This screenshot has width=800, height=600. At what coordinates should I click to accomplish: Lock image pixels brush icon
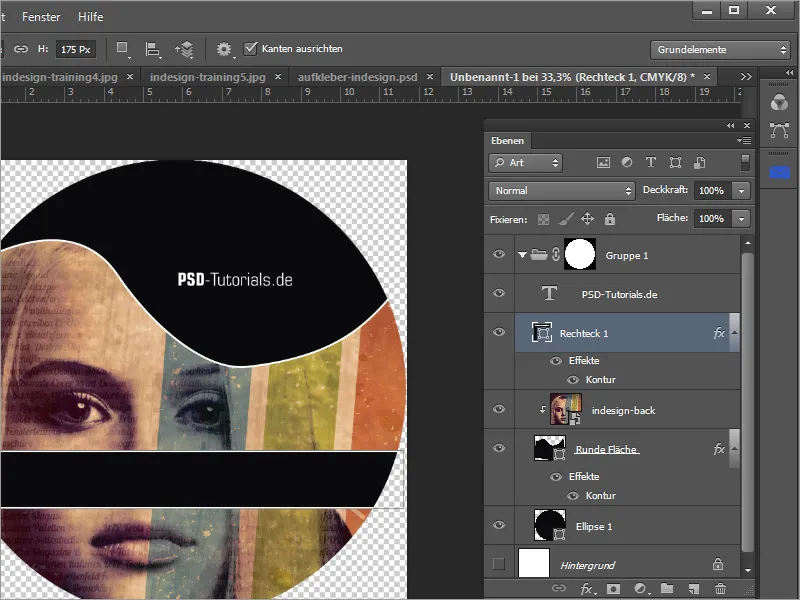click(x=565, y=219)
